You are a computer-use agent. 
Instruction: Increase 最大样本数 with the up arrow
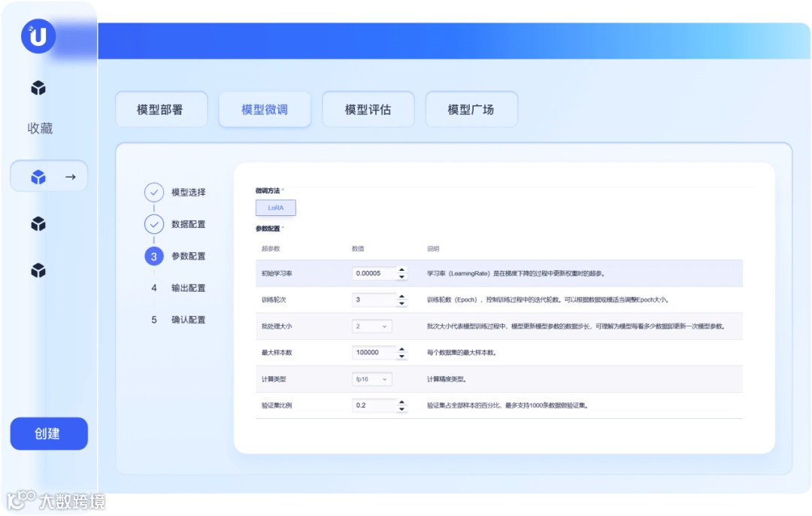point(401,349)
